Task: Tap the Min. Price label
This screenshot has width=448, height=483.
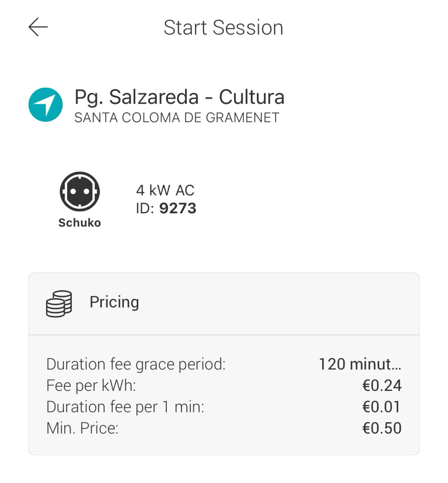Action: 82,428
